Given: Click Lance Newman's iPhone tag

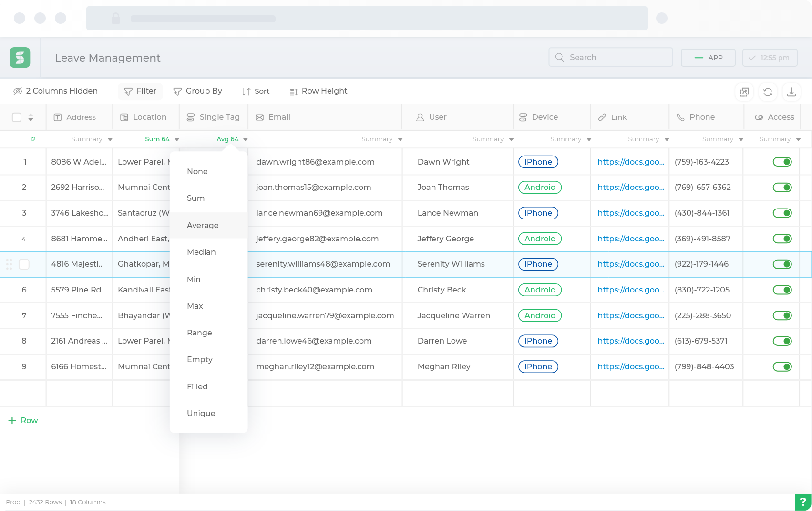Looking at the screenshot, I should (538, 213).
